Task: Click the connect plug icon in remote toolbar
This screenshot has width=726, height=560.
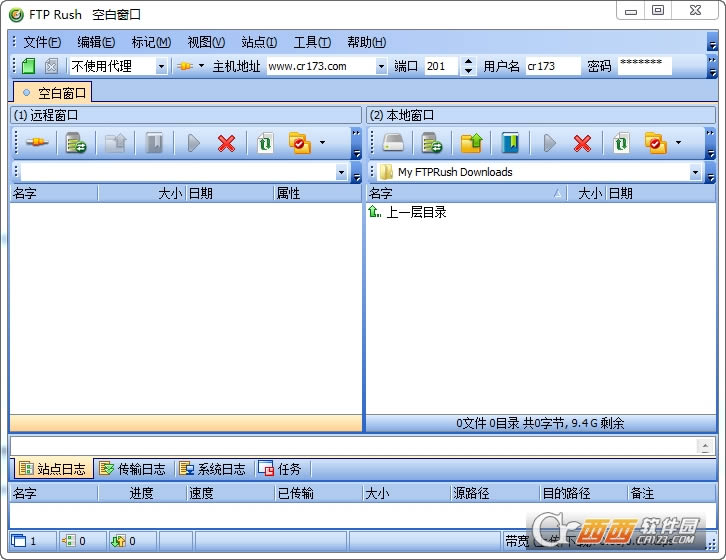Action: 37,144
